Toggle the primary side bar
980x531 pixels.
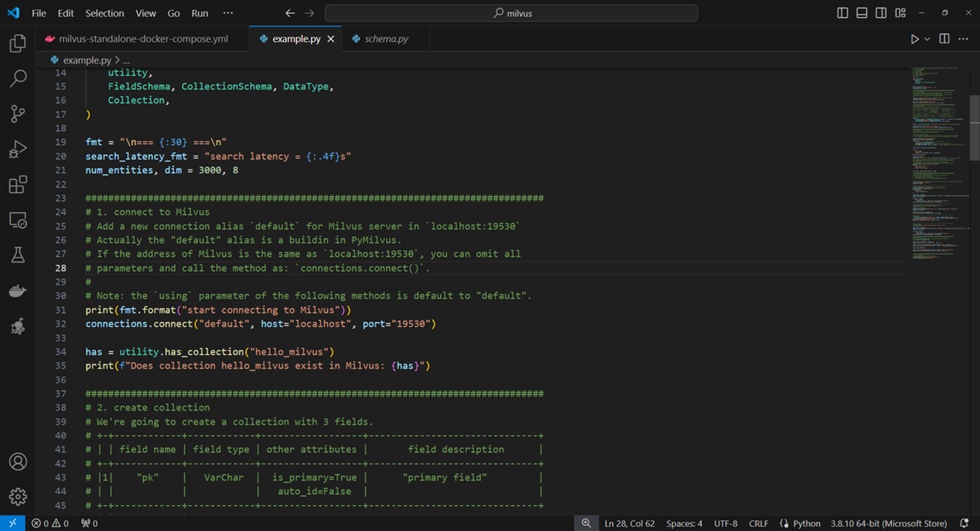[842, 13]
